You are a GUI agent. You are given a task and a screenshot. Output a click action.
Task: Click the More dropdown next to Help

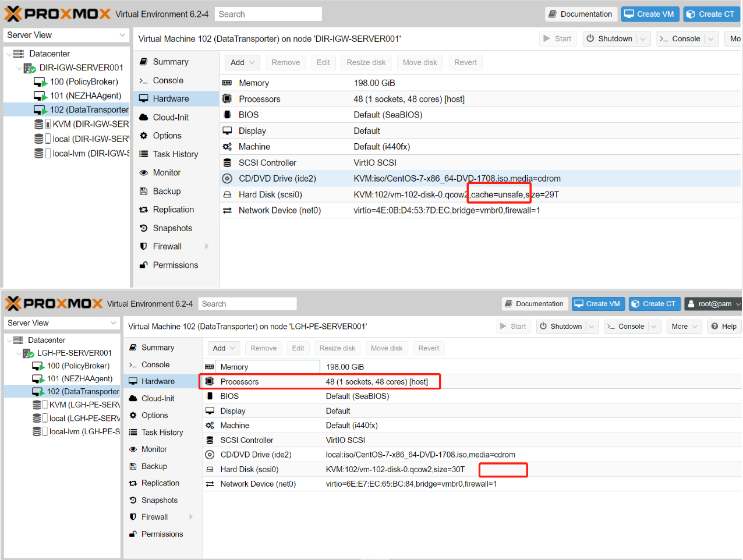tap(683, 327)
